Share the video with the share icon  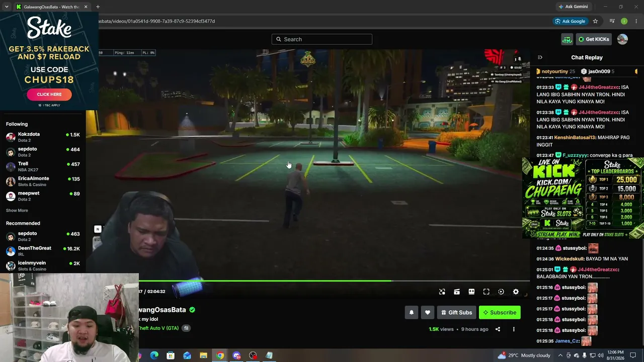498,329
